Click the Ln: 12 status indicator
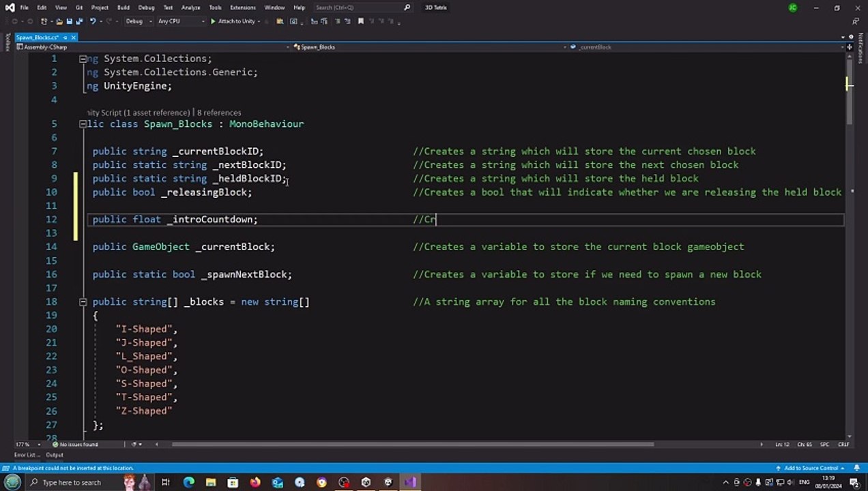The height and width of the screenshot is (491, 868). [x=782, y=444]
